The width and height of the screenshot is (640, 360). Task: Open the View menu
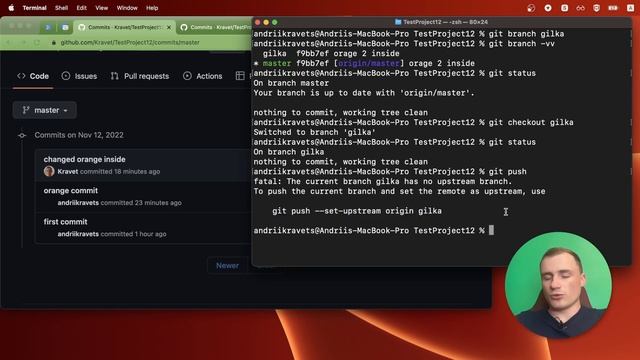tap(102, 8)
